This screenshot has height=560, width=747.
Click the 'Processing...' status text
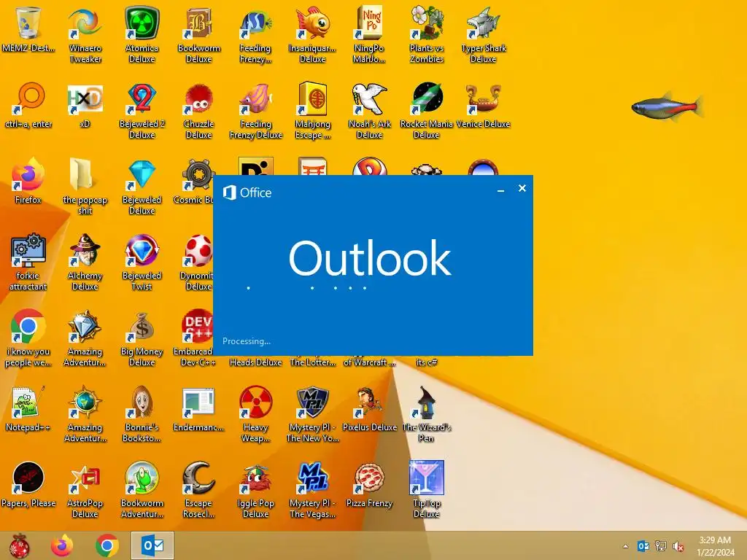247,341
